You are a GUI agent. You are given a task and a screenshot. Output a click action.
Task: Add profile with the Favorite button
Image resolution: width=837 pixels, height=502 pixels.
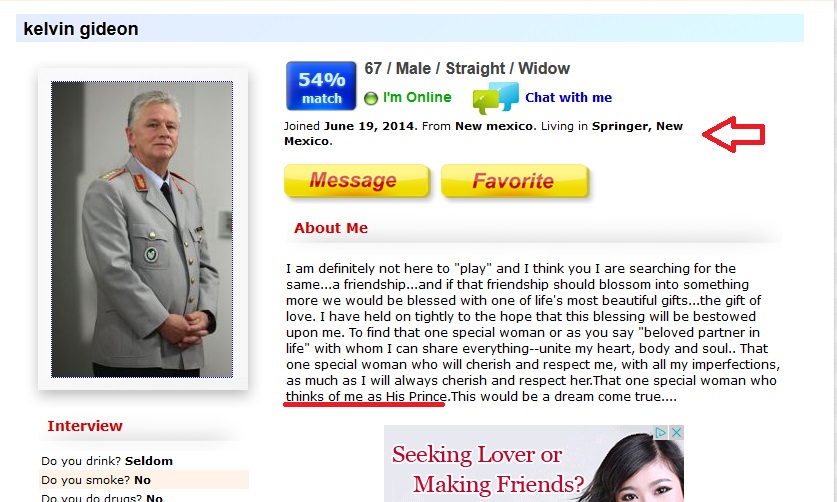(515, 181)
